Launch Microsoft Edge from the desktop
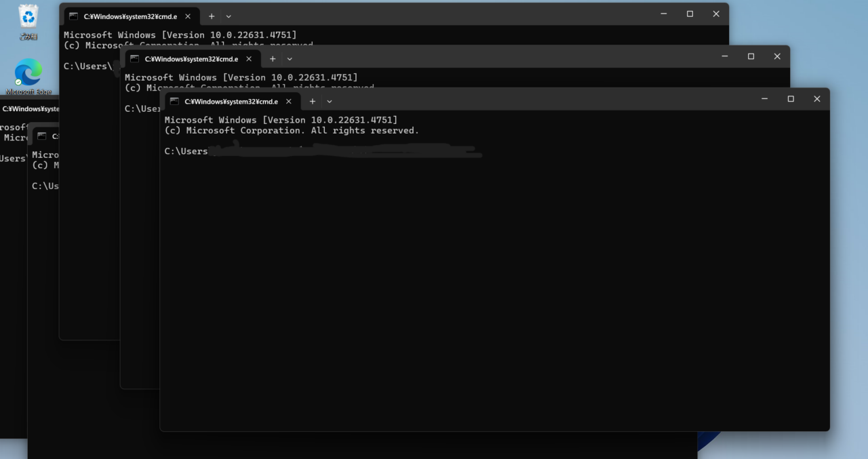868x459 pixels. 28,77
